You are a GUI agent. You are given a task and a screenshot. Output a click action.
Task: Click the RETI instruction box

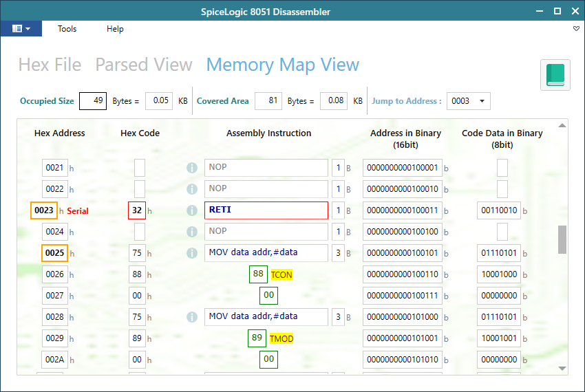266,210
